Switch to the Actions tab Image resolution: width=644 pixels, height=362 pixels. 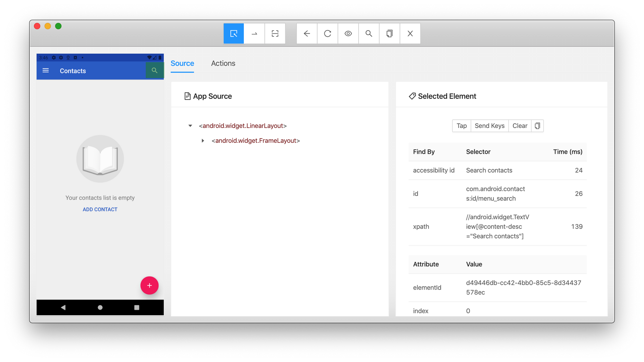(x=223, y=63)
